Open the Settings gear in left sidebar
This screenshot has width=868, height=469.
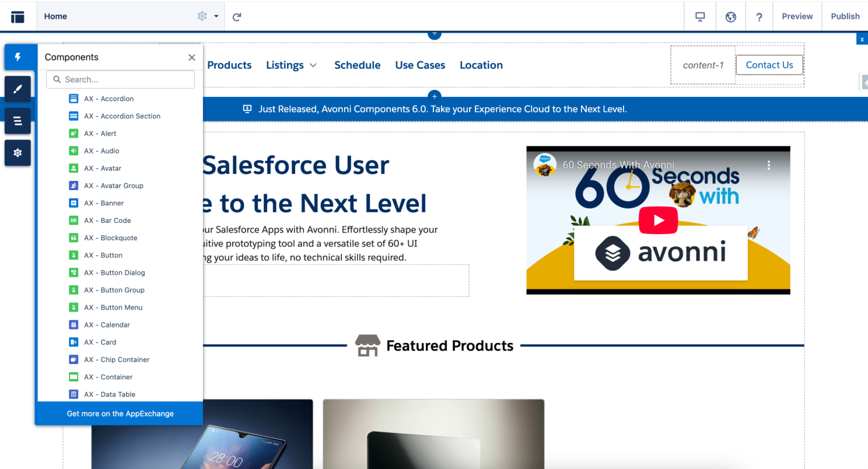click(x=18, y=152)
